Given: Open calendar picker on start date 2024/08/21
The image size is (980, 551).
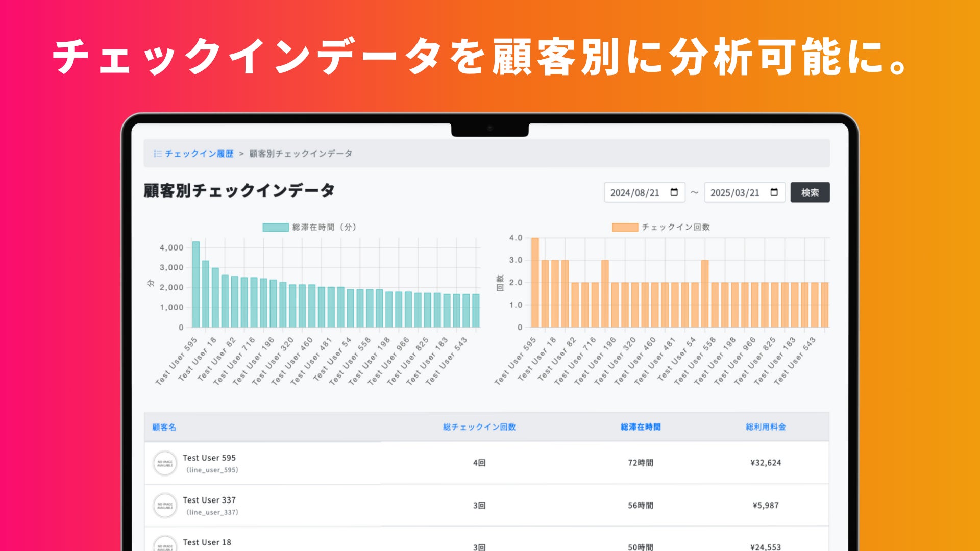Looking at the screenshot, I should 674,192.
